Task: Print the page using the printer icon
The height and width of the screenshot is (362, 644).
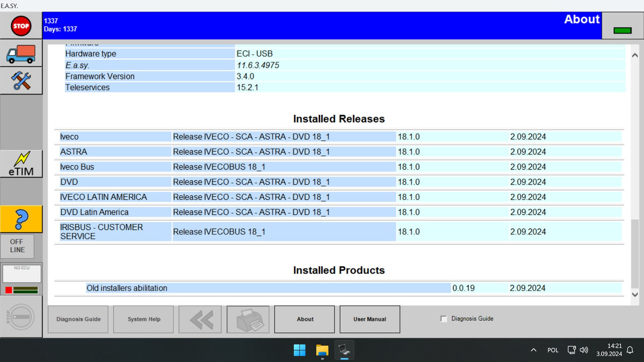Action: [x=248, y=319]
